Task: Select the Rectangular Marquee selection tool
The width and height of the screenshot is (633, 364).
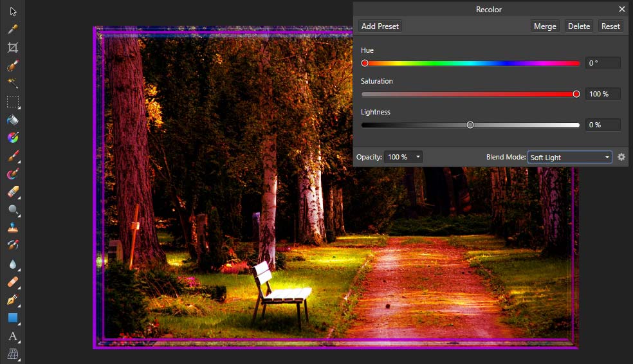Action: pyautogui.click(x=13, y=102)
